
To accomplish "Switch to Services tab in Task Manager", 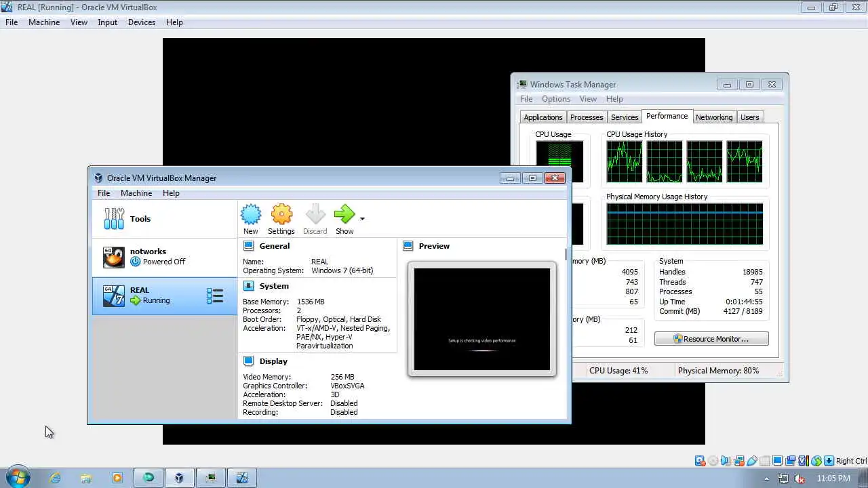I will pyautogui.click(x=625, y=117).
